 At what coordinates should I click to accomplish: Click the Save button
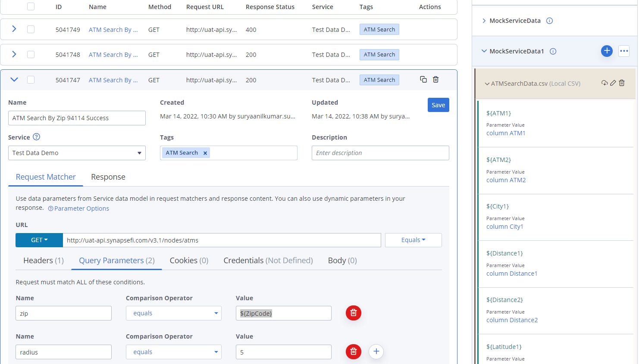[438, 105]
